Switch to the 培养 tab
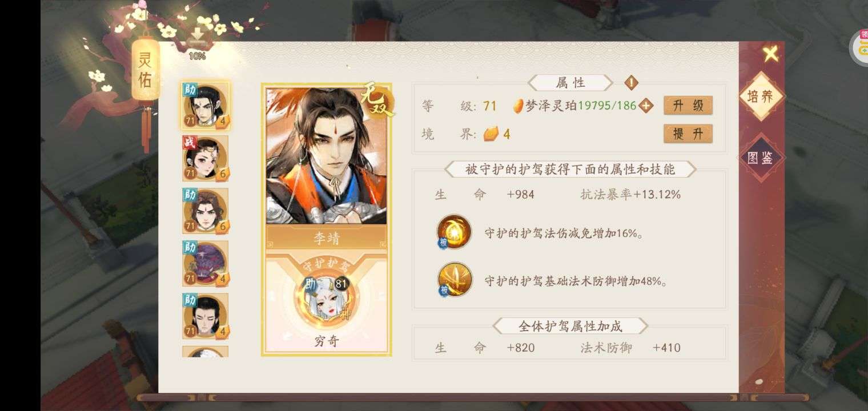Screen dimensions: 868x411 click(761, 96)
